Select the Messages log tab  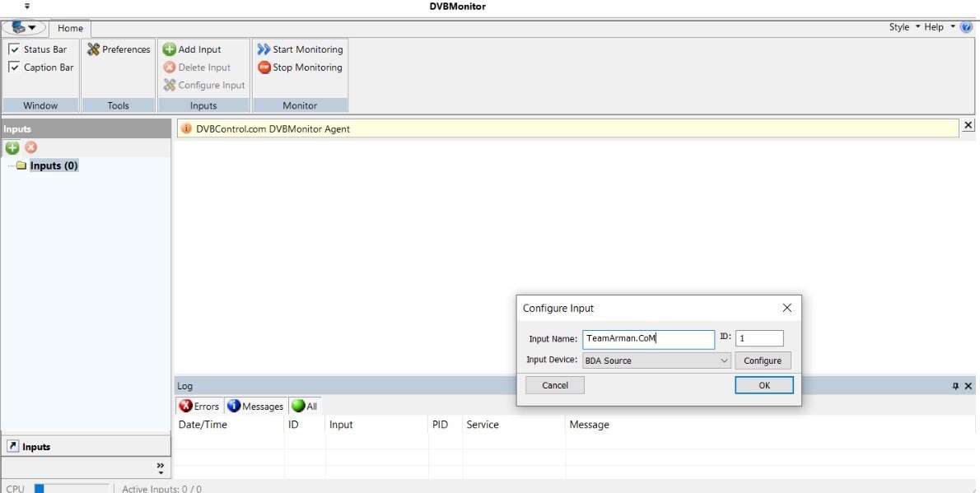click(x=255, y=406)
